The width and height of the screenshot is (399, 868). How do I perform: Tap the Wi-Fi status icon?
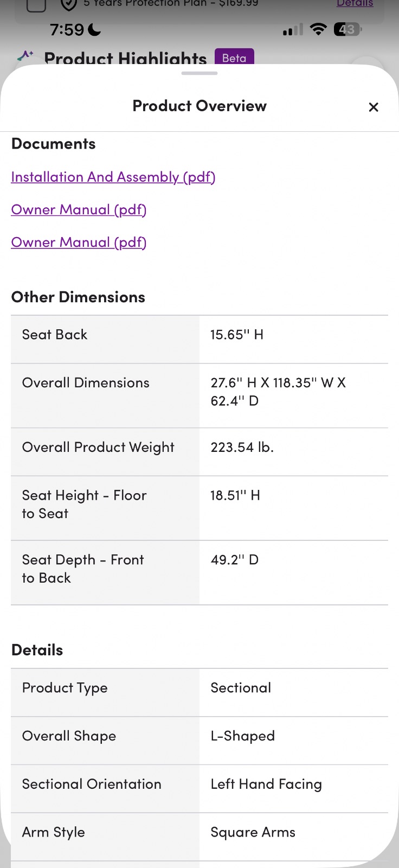[x=318, y=29]
